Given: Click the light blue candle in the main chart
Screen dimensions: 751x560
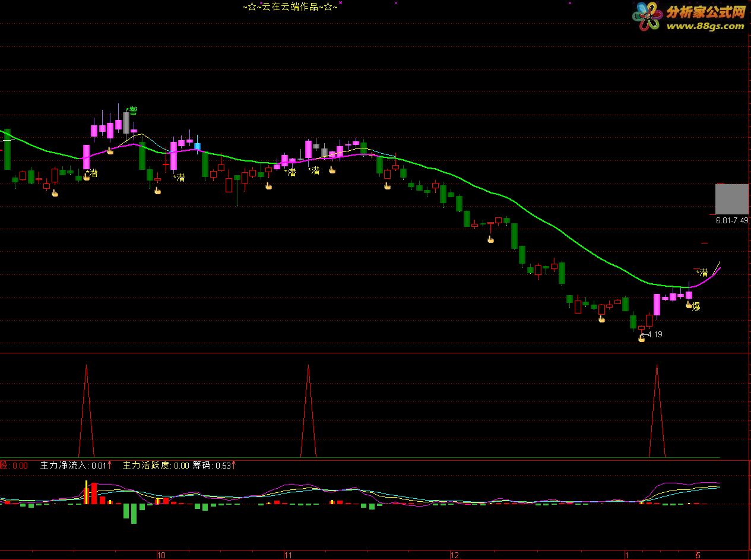Looking at the screenshot, I should [198, 146].
